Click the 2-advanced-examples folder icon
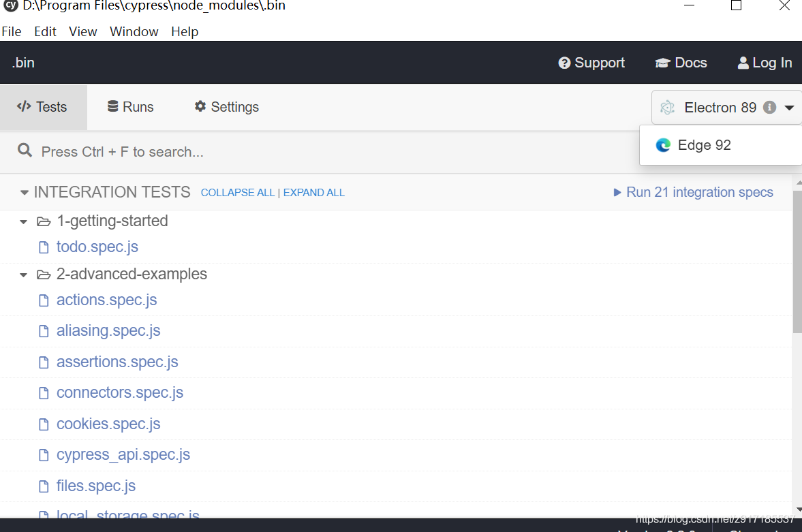 point(44,275)
